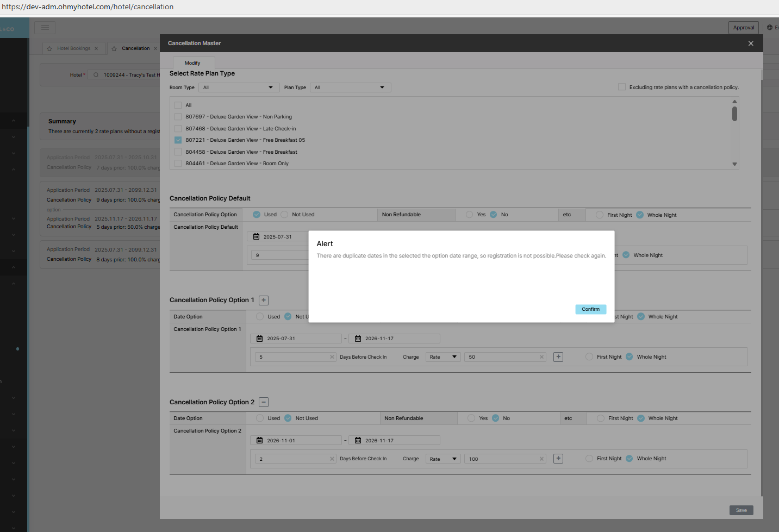Select Yes for Non Refundable in Option 2
The width and height of the screenshot is (779, 532).
pyautogui.click(x=471, y=418)
